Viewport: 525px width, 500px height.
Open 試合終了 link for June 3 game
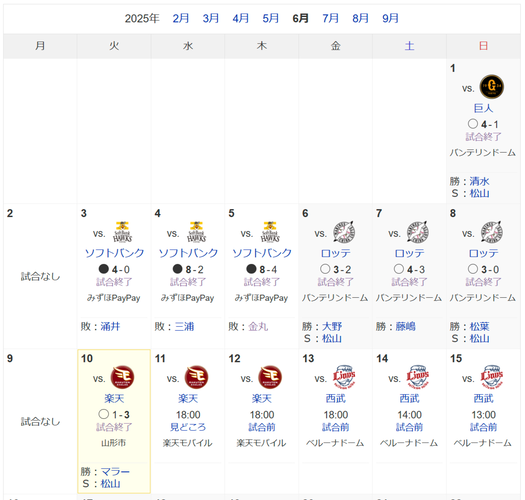[x=114, y=282]
